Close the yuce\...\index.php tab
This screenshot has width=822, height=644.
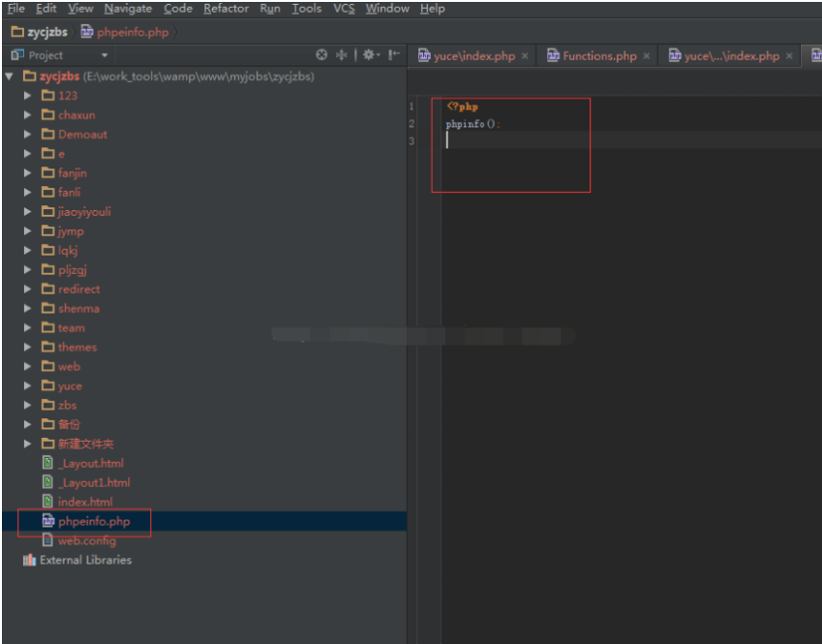pos(789,55)
